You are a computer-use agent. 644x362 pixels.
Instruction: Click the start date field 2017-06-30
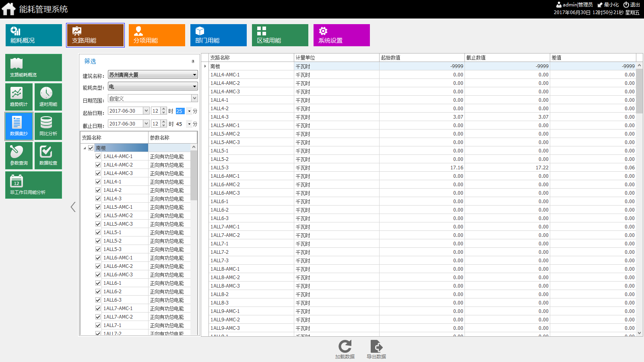126,111
